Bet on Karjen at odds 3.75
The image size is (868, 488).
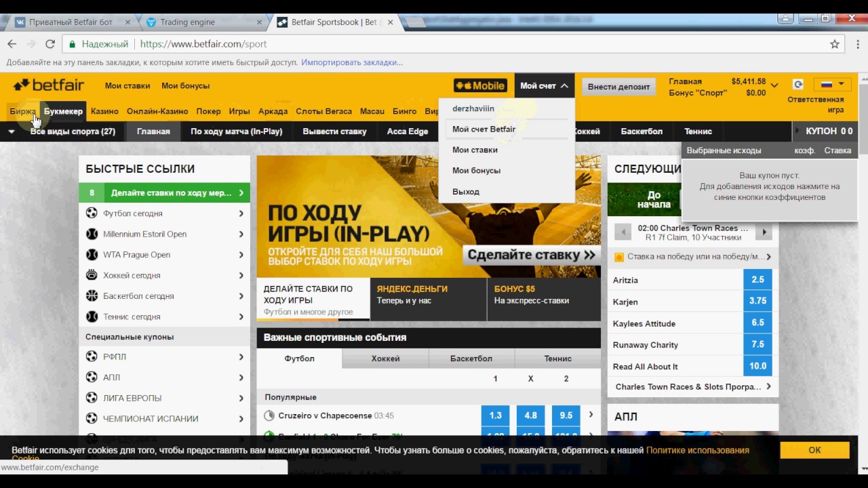tap(757, 302)
